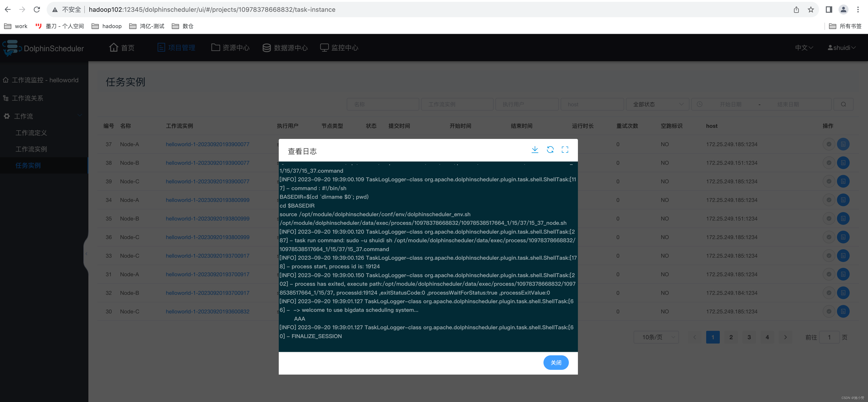Open helloworld-1-20230920193600832 workflow link

coord(207,311)
